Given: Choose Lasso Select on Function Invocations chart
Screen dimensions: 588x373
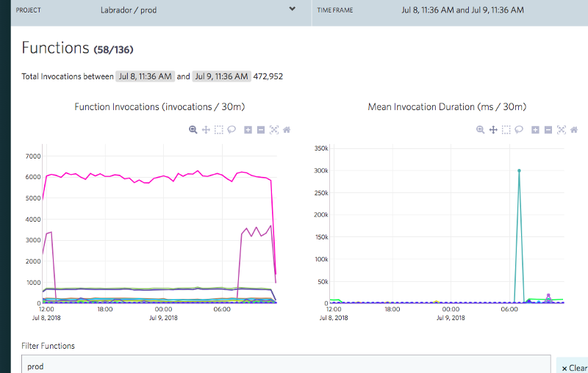Looking at the screenshot, I should point(231,129).
